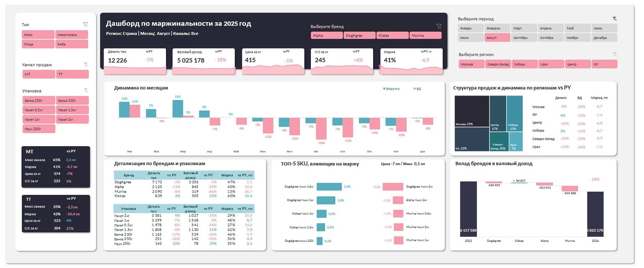The width and height of the screenshot is (644, 268).
Task: Click the Цена за кг KPI value 415
Action: pos(250,60)
